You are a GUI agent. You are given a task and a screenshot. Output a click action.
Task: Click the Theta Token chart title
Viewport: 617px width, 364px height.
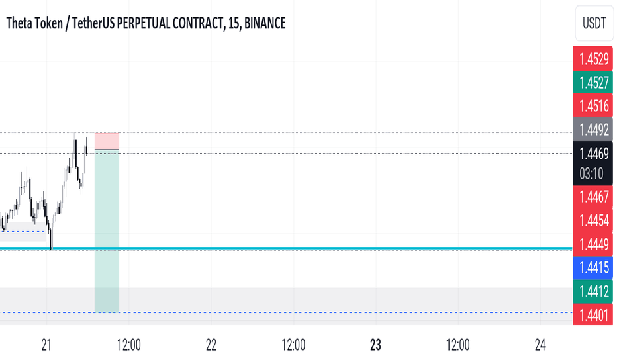[x=146, y=23]
